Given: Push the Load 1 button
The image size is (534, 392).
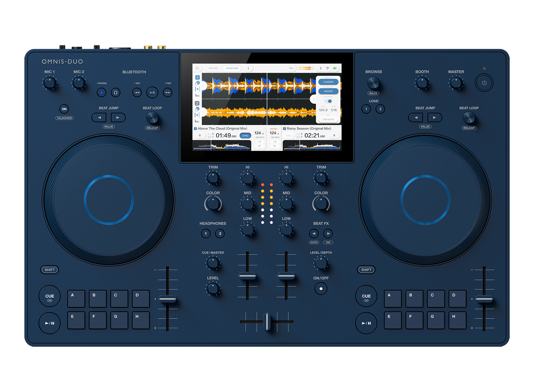Looking at the screenshot, I should [366, 109].
